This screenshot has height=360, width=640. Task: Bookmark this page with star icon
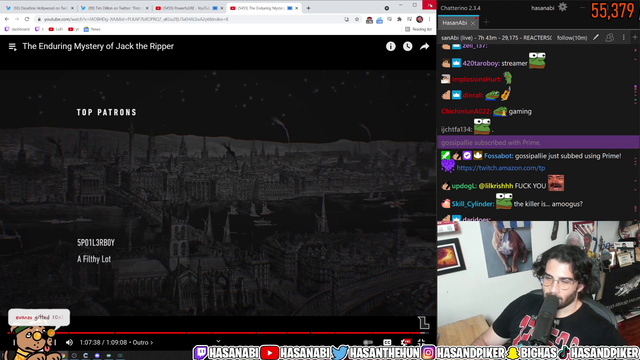coord(357,19)
